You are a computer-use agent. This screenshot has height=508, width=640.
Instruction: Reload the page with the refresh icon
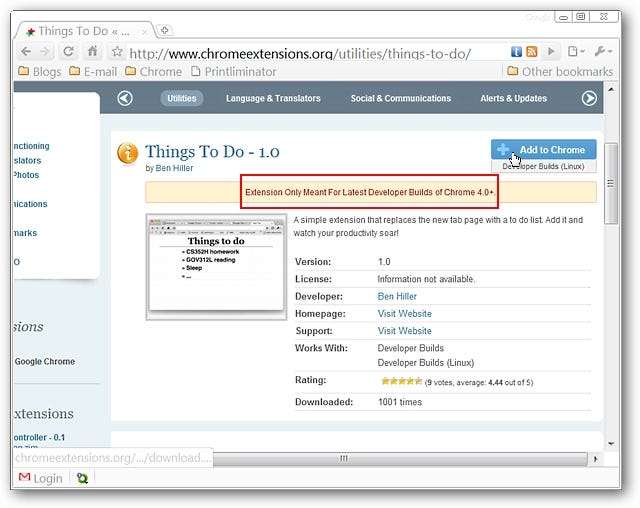tap(69, 51)
